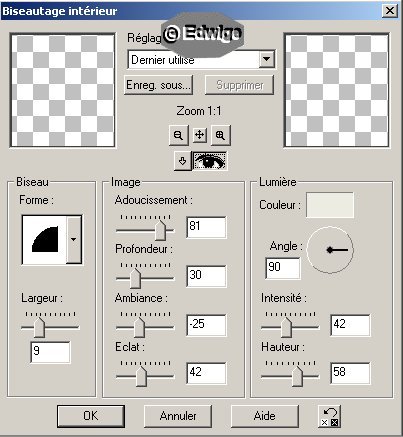The width and height of the screenshot is (403, 437).
Task: Click the Adoucissement slider handle
Action: coord(160,230)
